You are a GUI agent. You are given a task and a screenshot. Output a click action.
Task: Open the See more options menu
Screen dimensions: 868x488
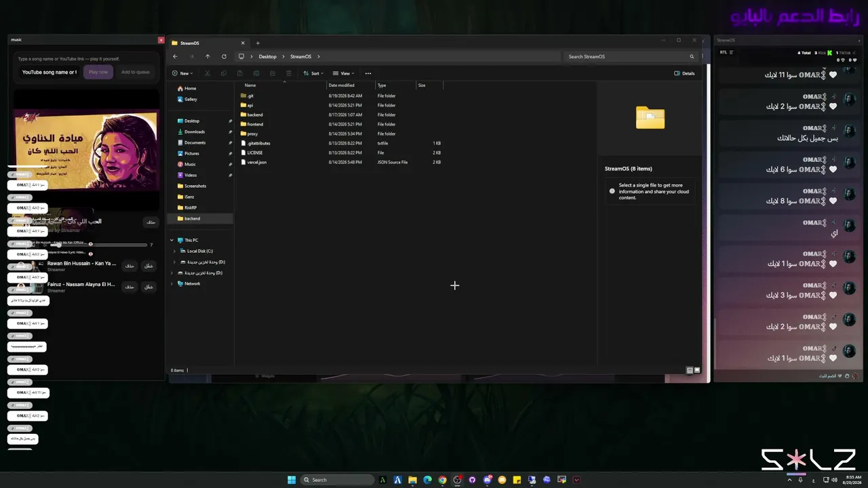click(x=368, y=73)
